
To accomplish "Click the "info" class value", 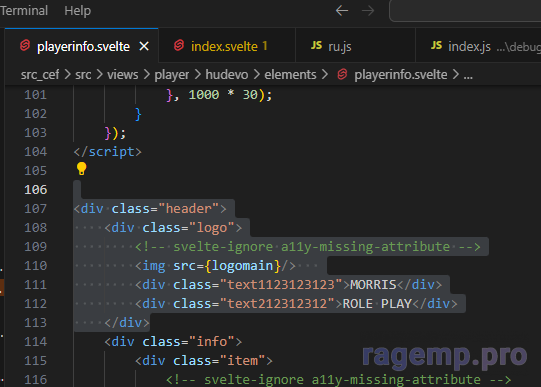I will [212, 341].
